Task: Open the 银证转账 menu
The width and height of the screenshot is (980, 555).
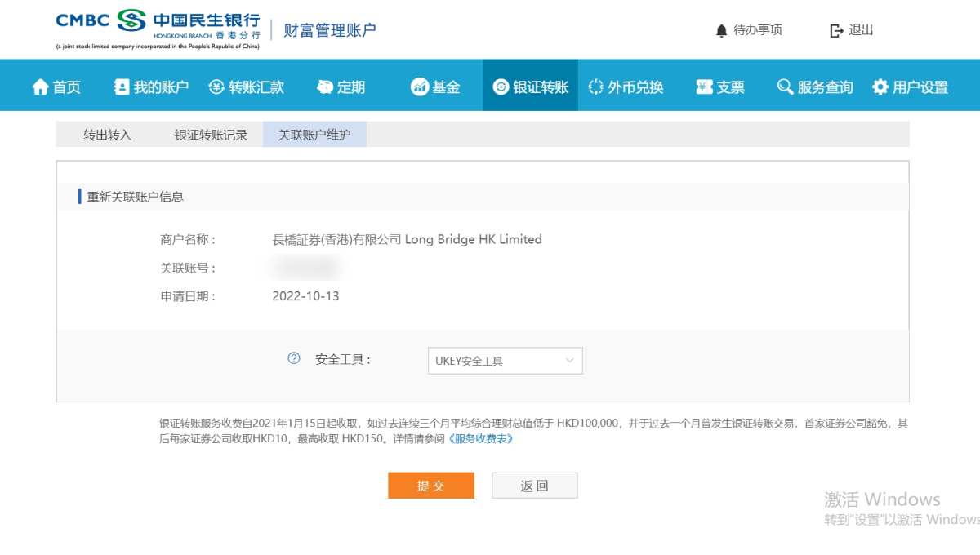Action: pos(530,87)
